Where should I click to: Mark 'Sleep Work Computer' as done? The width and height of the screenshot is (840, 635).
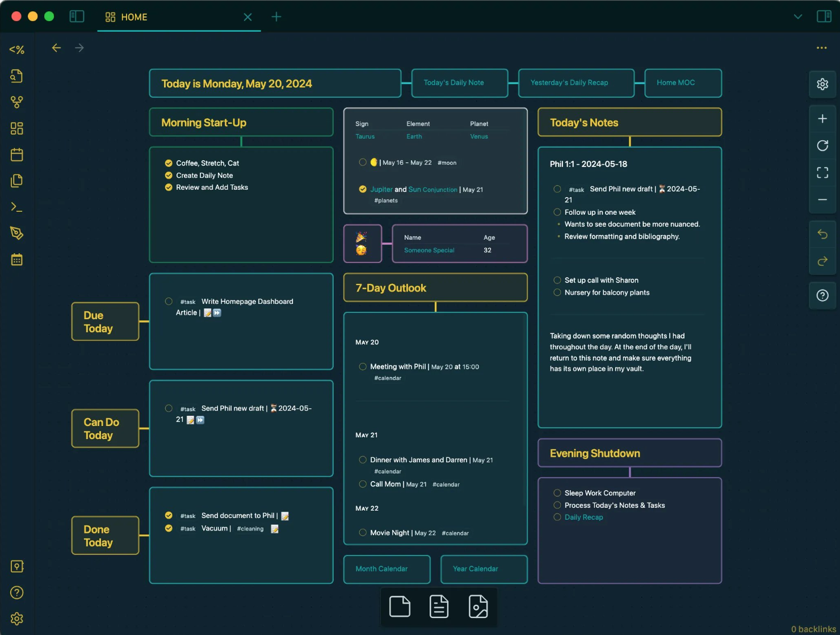pos(557,493)
